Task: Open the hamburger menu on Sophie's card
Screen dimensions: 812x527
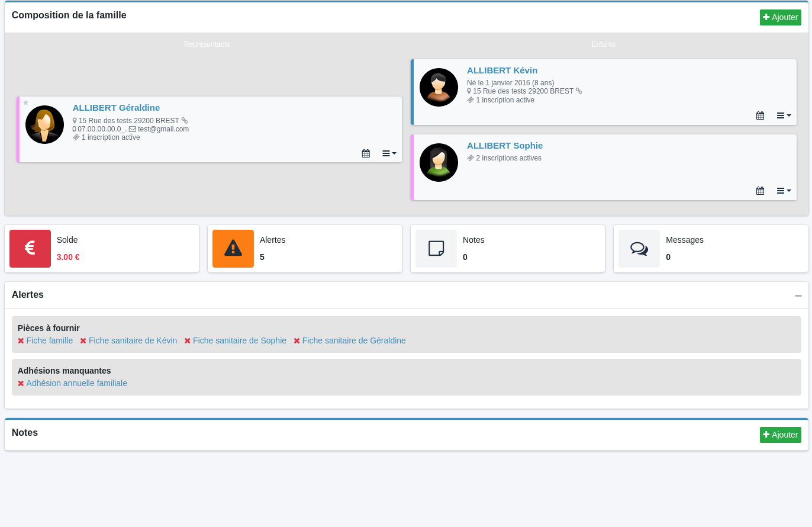Action: pos(783,191)
